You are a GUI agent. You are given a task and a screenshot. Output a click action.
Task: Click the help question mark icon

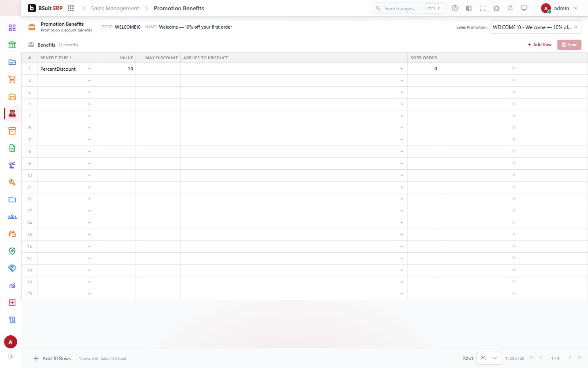(x=455, y=8)
